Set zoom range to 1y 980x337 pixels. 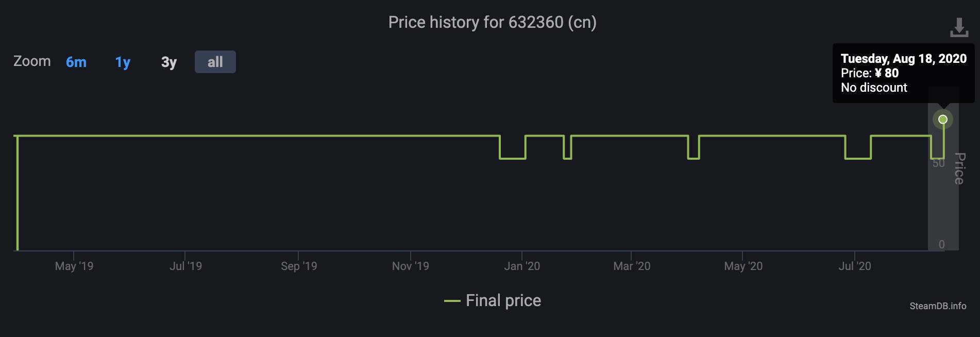pyautogui.click(x=123, y=62)
